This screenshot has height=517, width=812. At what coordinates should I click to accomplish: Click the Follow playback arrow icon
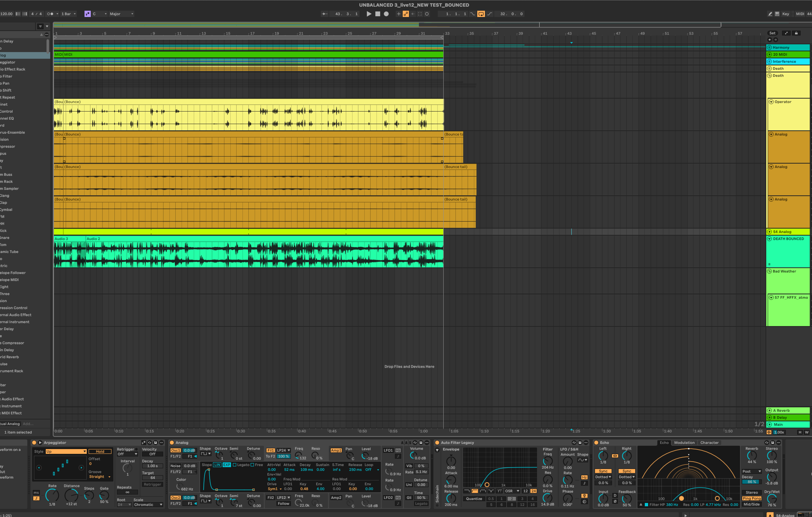point(324,14)
